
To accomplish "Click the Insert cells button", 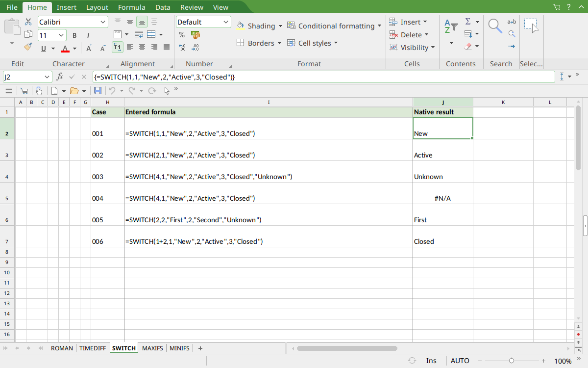I will (x=408, y=22).
